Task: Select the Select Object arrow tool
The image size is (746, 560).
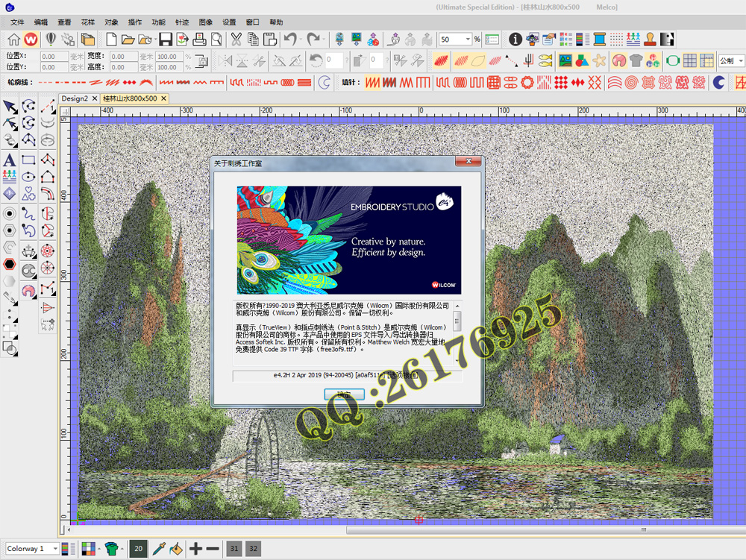Action: tap(10, 107)
